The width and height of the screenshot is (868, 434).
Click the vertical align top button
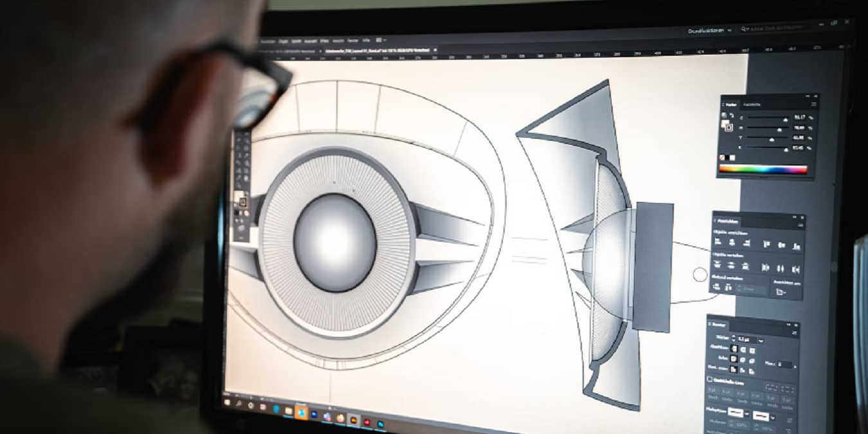766,244
